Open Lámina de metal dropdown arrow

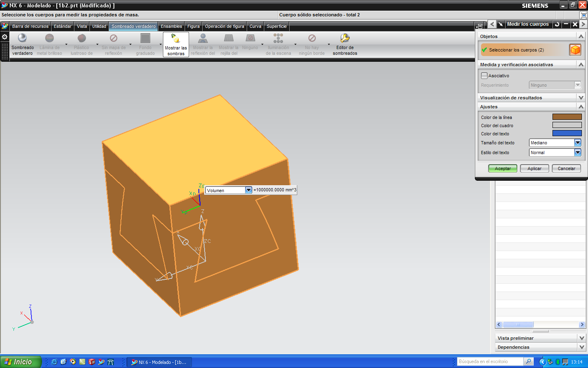[x=66, y=44]
